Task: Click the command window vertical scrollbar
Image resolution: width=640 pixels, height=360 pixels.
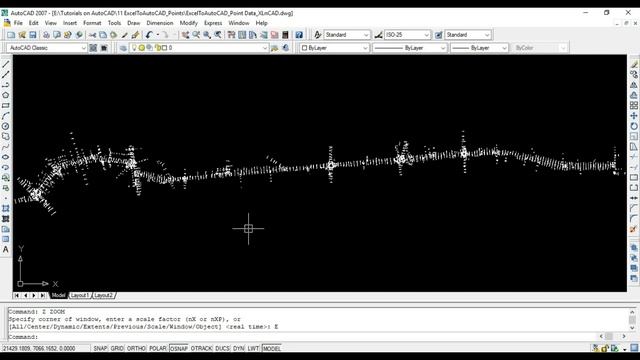Action: [632, 319]
